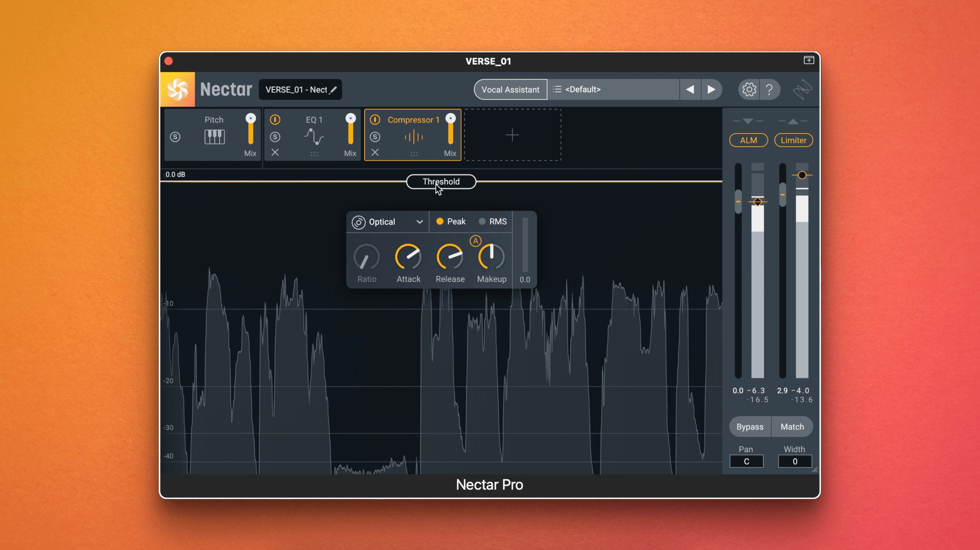Click the output gain fader handle
This screenshot has width=980, height=550.
point(782,195)
